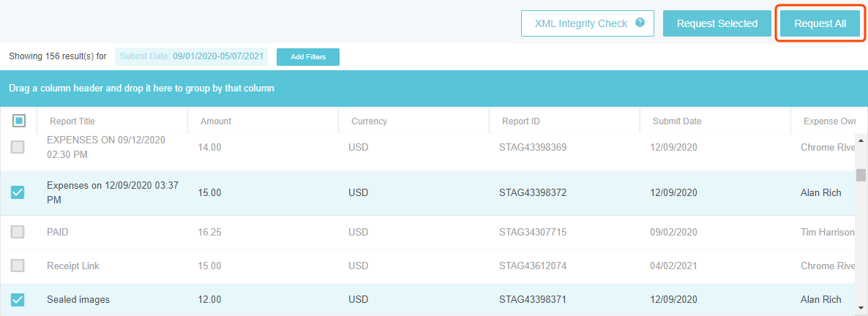
Task: Click the Request All button
Action: tap(820, 23)
